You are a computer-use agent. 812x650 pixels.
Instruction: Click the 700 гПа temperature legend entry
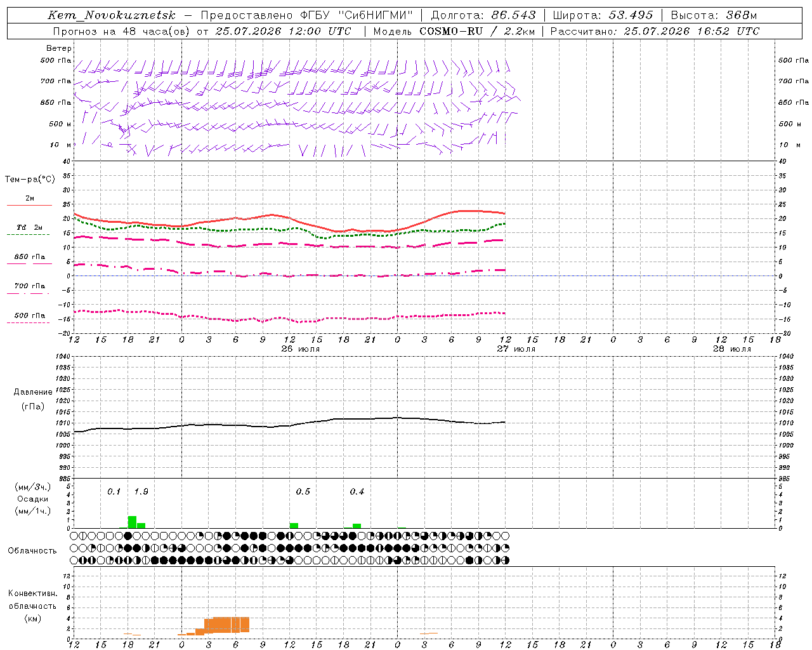(x=30, y=286)
